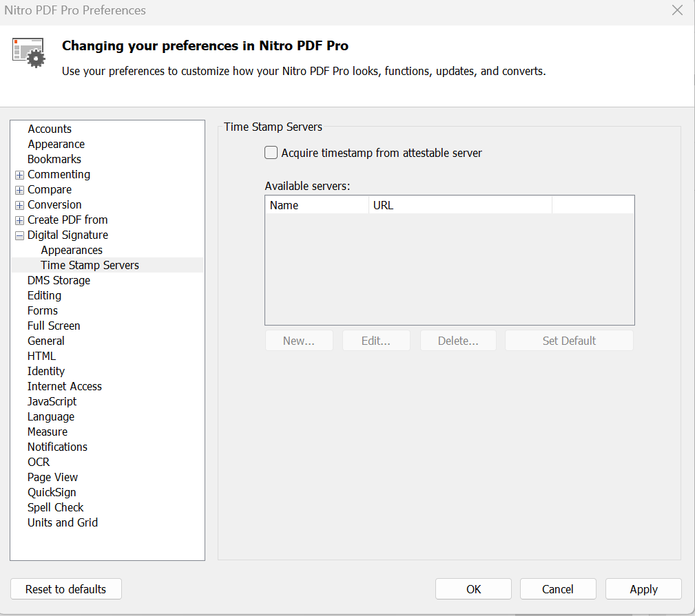Select Time Stamp Servers tree item
The image size is (695, 616).
(x=90, y=265)
